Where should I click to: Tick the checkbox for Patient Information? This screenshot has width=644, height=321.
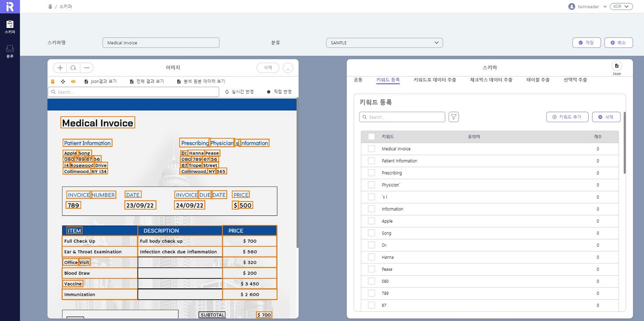click(x=371, y=161)
